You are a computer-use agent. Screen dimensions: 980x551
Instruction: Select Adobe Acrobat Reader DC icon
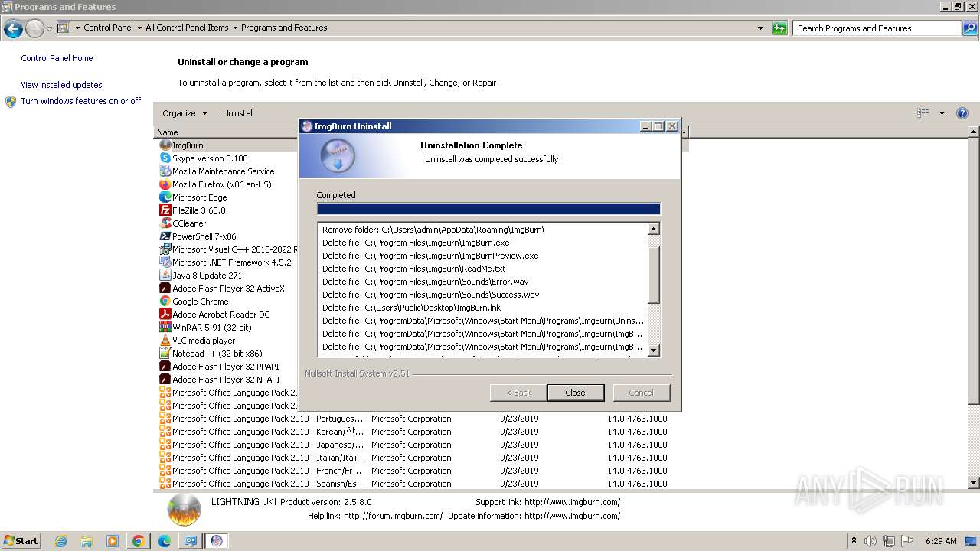pyautogui.click(x=165, y=315)
